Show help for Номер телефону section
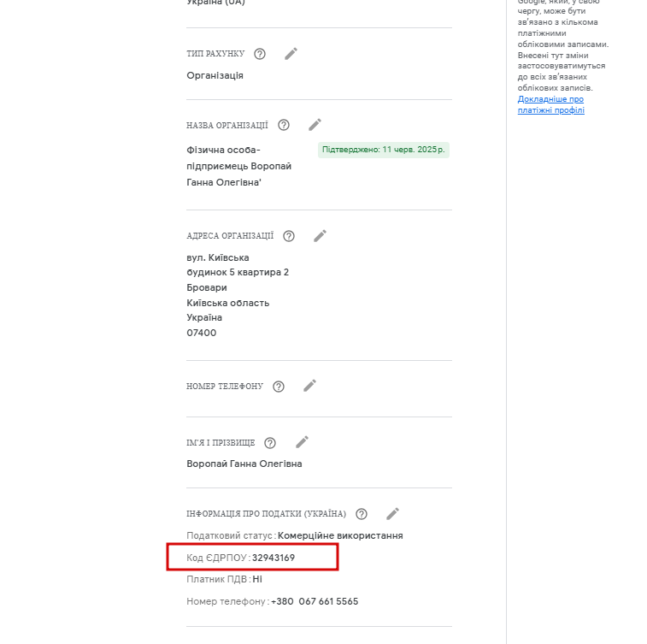 pyautogui.click(x=279, y=387)
